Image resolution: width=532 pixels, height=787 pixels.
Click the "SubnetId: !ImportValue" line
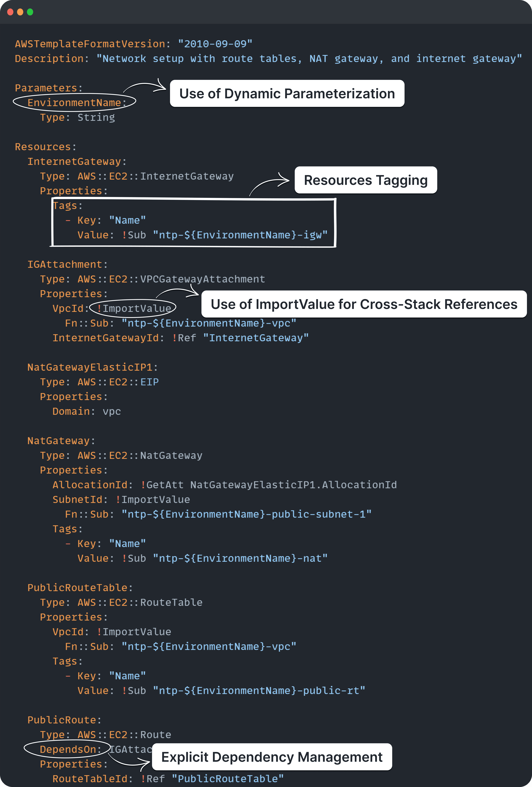point(121,500)
